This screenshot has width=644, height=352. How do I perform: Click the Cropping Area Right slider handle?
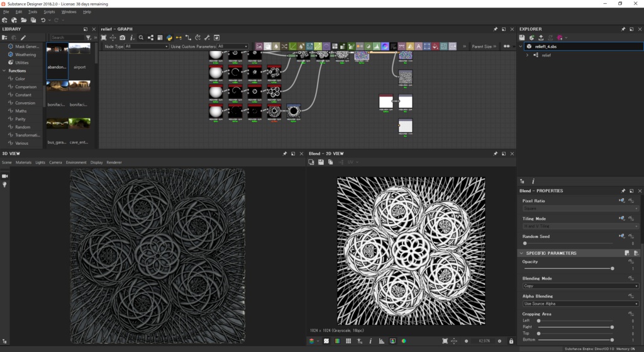[x=612, y=327]
